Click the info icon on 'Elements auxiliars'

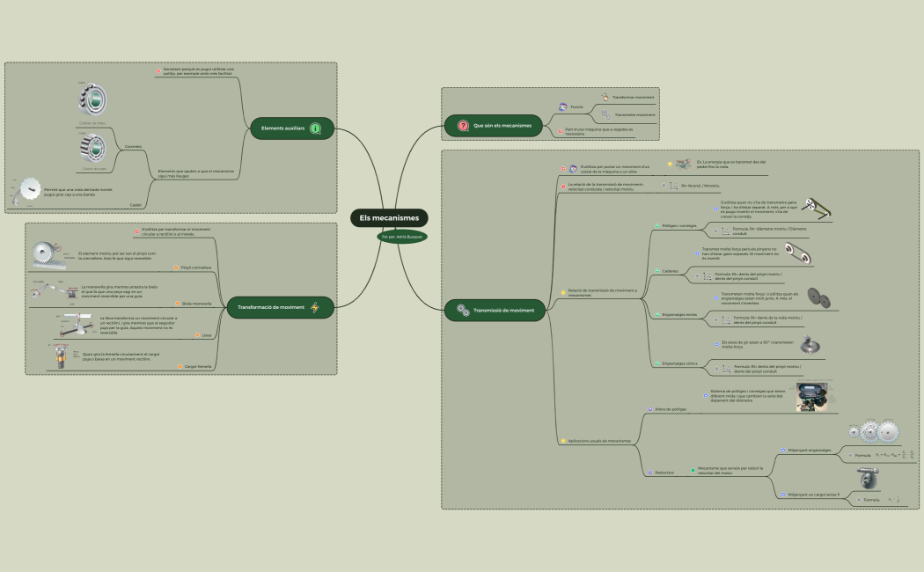315,128
